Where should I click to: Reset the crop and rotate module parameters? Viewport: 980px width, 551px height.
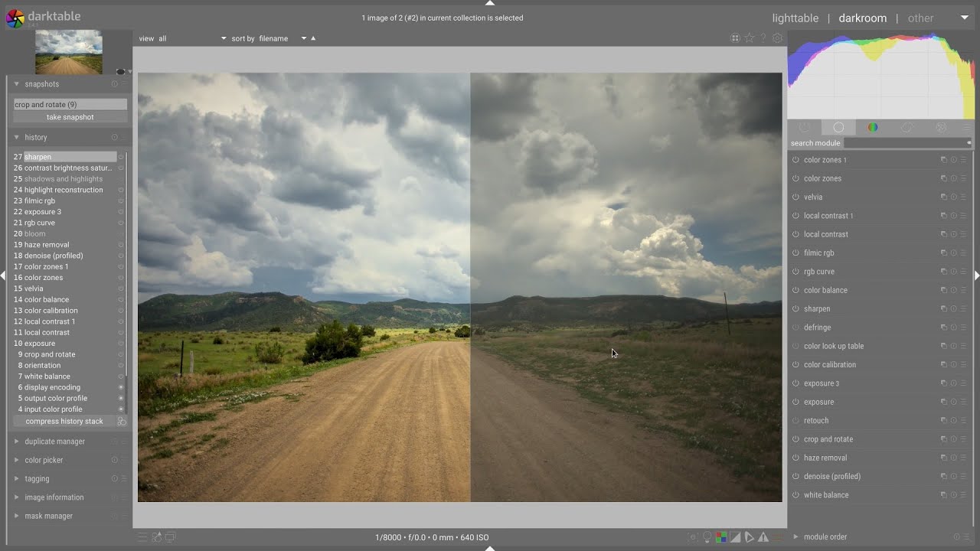[x=954, y=439]
